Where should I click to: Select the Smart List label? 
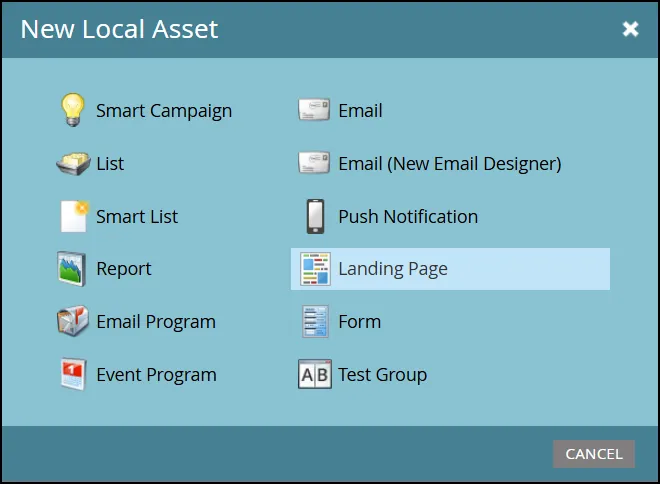point(137,217)
